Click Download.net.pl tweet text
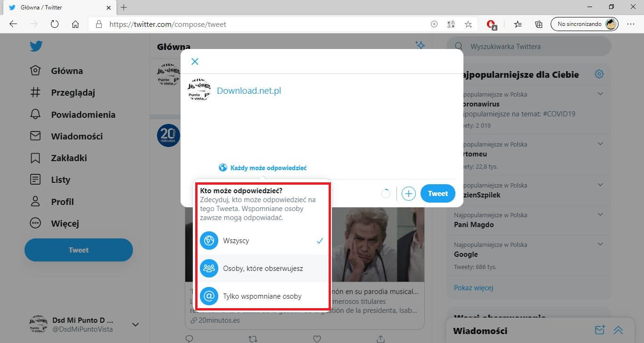Screen dimensions: 644x343 [249, 90]
